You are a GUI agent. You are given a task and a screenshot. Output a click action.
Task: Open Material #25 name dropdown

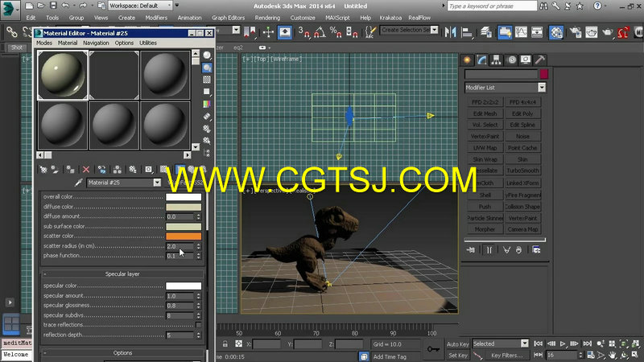coord(157,183)
